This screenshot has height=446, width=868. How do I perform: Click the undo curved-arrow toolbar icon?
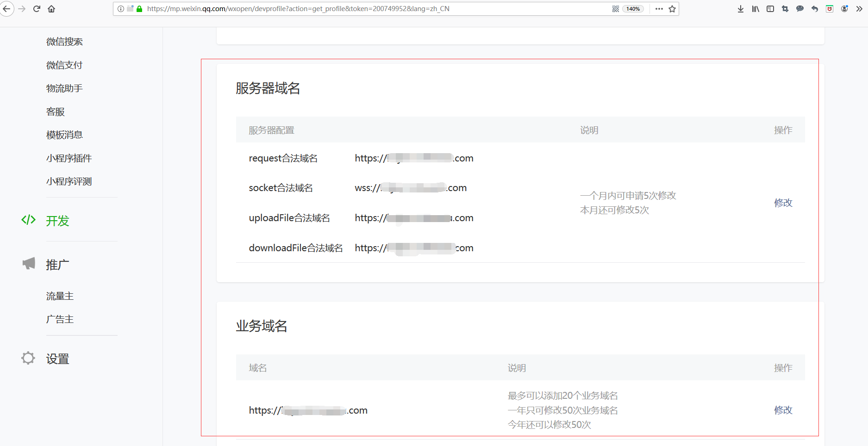815,9
